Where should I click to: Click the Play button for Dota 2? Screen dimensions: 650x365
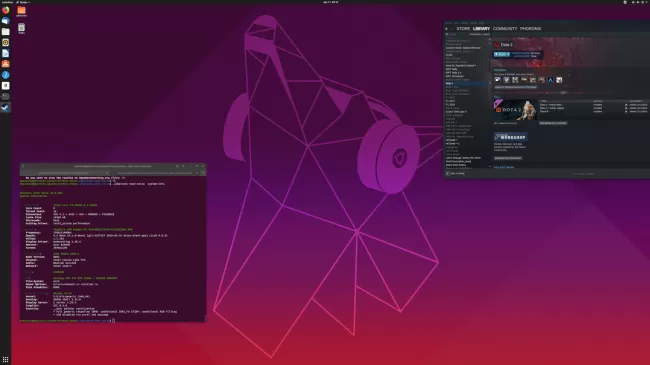pyautogui.click(x=501, y=54)
